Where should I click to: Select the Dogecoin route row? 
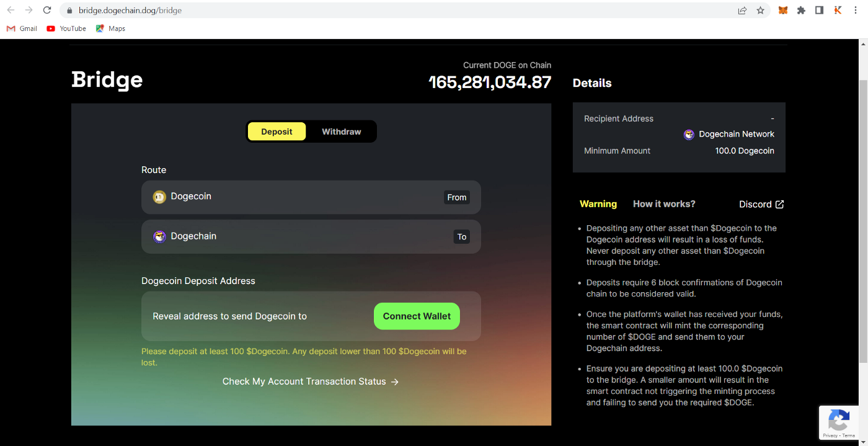pos(311,197)
